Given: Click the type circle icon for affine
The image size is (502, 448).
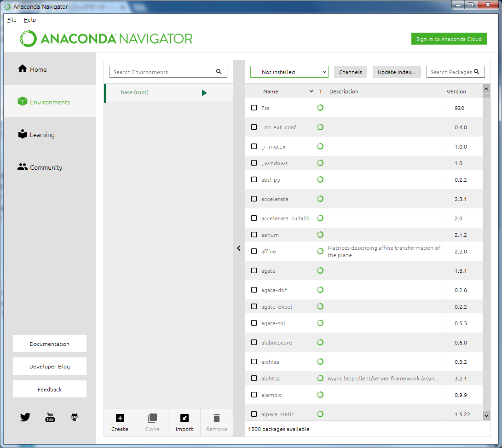Looking at the screenshot, I should tap(320, 251).
